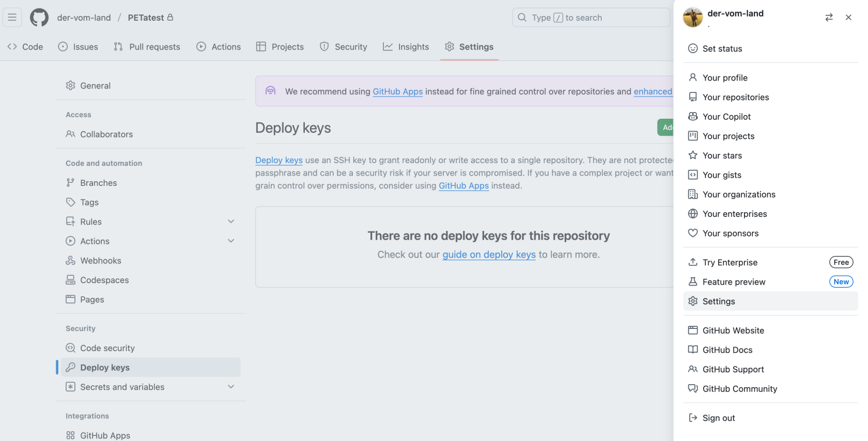Click the Free badge beside Try Enterprise
This screenshot has width=868, height=441.
(841, 262)
